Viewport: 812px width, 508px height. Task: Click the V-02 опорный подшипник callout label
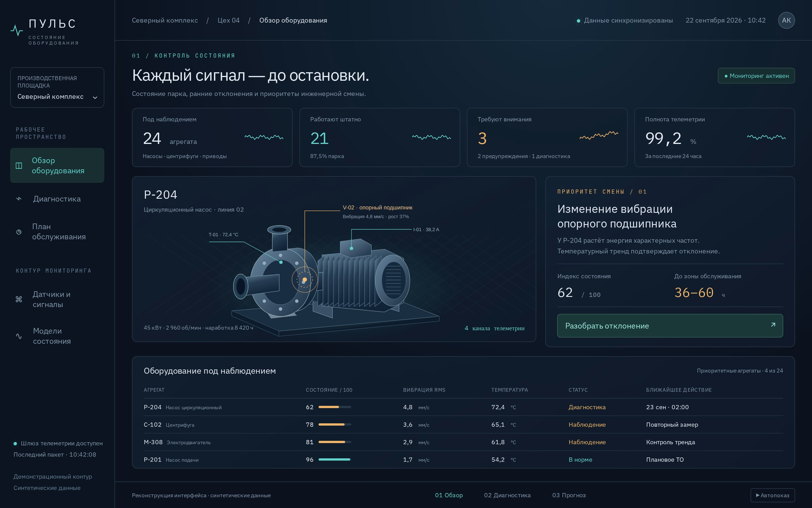tap(378, 208)
